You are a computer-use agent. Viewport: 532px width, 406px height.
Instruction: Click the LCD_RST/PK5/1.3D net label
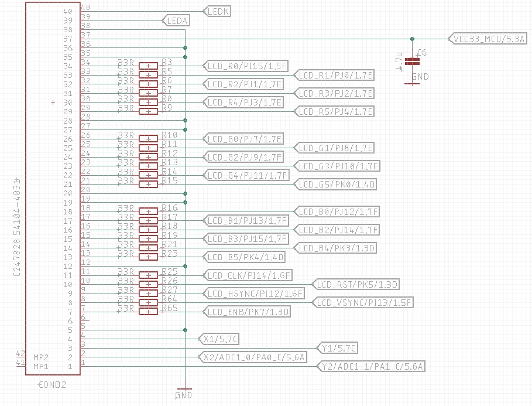[356, 285]
